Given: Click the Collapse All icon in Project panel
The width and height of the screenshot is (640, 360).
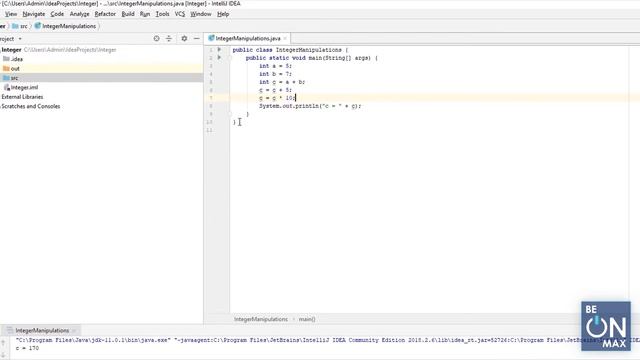Looking at the screenshot, I should [169, 38].
